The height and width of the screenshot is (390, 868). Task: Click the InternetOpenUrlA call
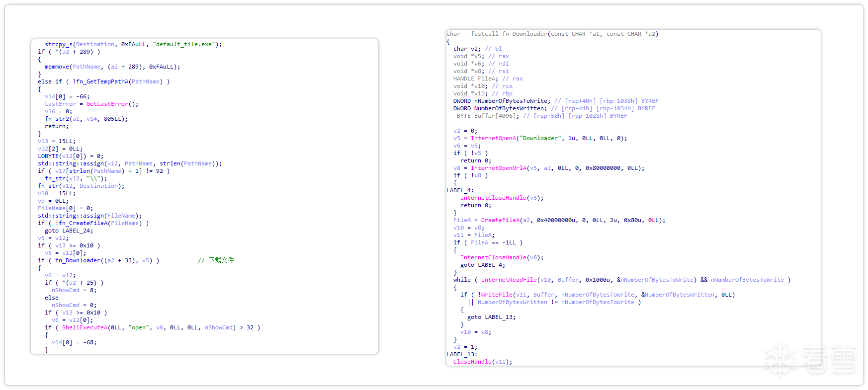[558, 168]
